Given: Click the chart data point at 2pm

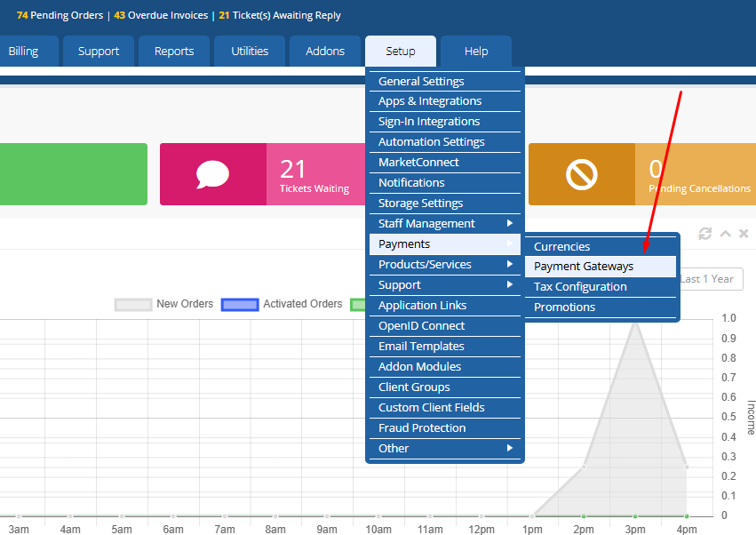Looking at the screenshot, I should [x=584, y=467].
